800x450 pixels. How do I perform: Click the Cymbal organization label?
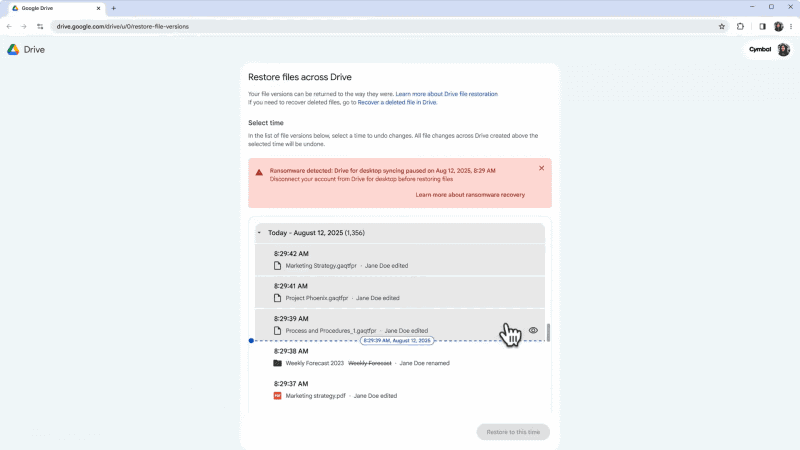click(760, 49)
